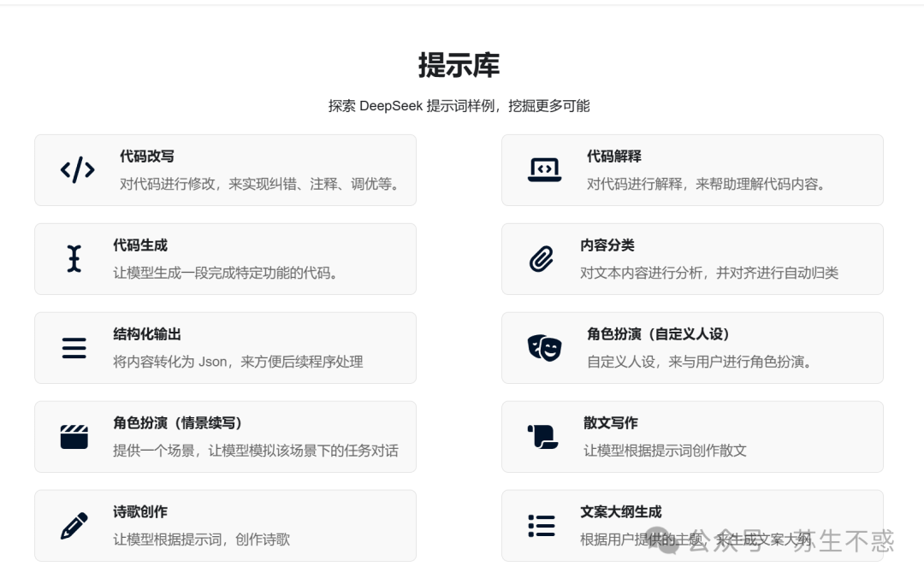Open the 代码解释 prompt card title
This screenshot has width=924, height=578.
614,156
